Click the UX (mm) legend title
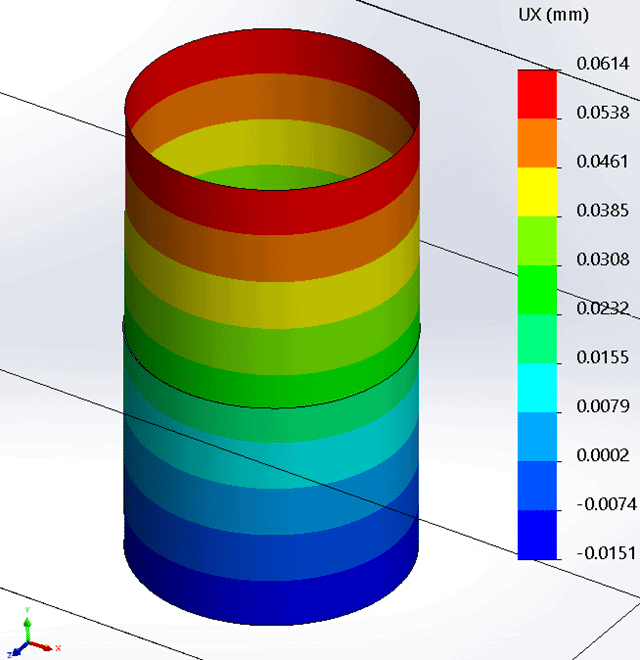This screenshot has height=660, width=640. (x=553, y=15)
